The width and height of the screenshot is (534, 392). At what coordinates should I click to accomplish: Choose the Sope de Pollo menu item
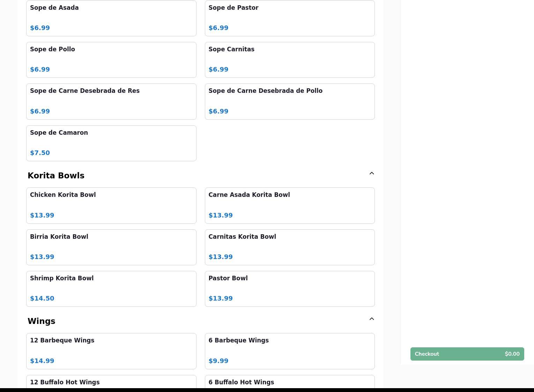(111, 60)
